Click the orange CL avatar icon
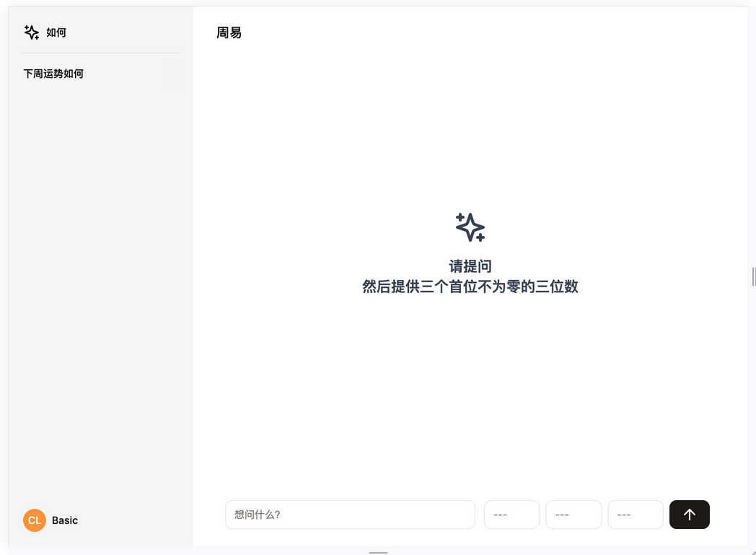The image size is (756, 555). (x=35, y=520)
